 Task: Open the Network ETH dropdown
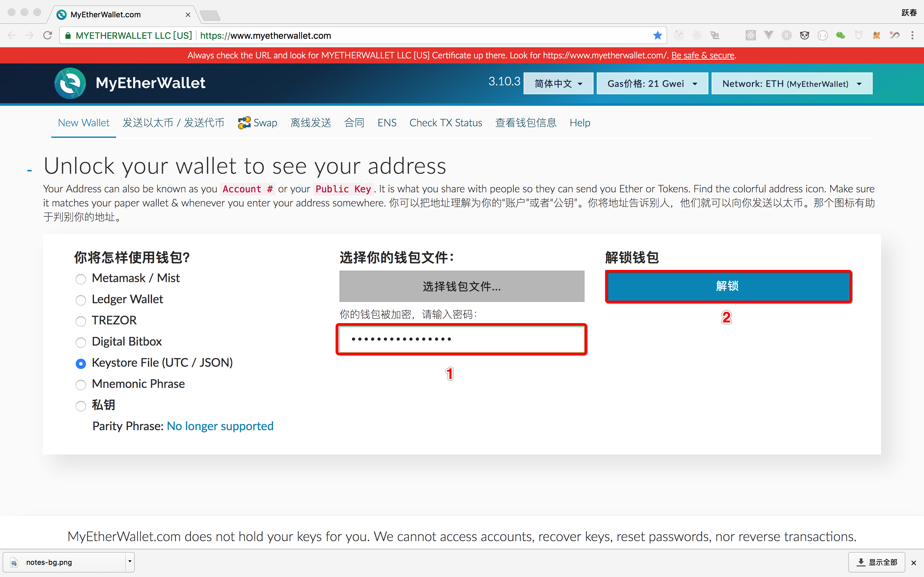pyautogui.click(x=791, y=84)
